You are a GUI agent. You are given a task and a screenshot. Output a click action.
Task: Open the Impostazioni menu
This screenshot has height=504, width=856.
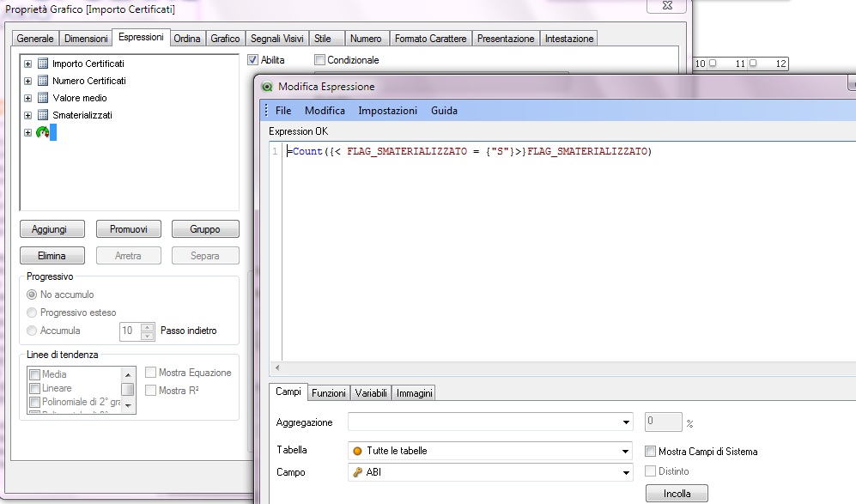tap(387, 111)
